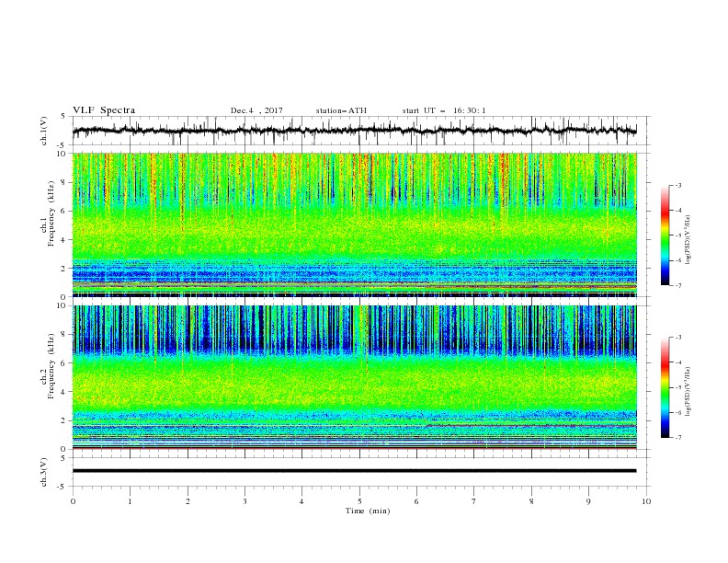
Task: Click the 'start UT = 16:30:1' label
Action: click(x=444, y=110)
